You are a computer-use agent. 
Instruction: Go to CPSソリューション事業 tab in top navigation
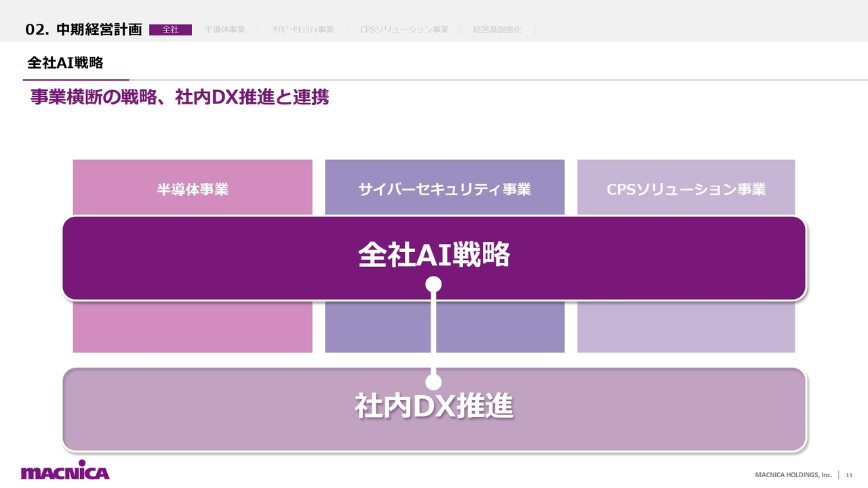[404, 30]
